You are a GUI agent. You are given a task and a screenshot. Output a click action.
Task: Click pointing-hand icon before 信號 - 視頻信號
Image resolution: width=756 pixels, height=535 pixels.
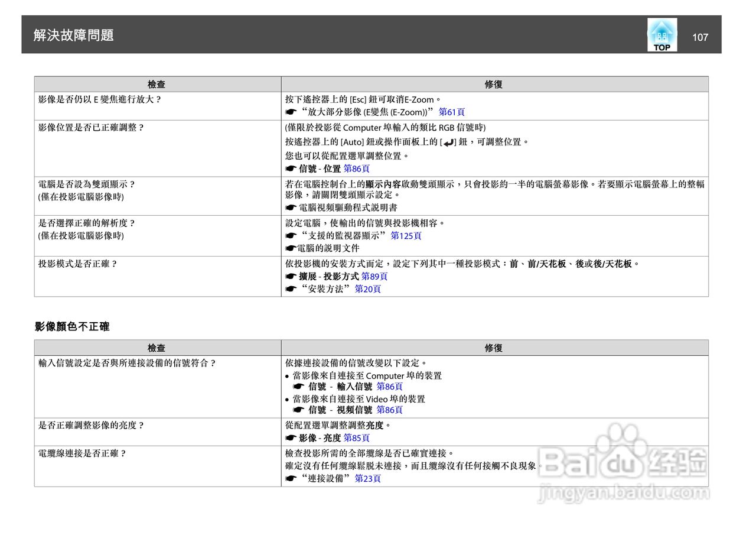click(x=298, y=410)
